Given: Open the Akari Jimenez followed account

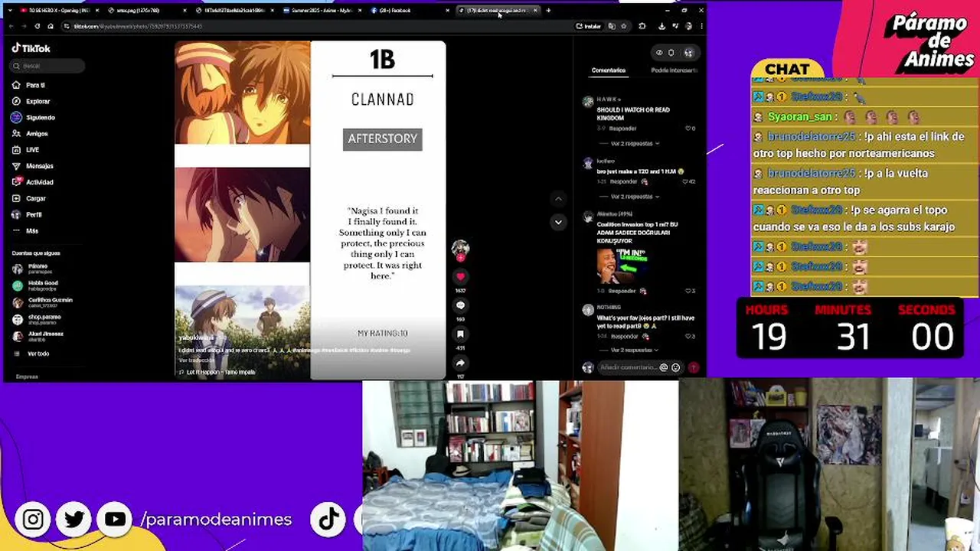Looking at the screenshot, I should click(38, 335).
